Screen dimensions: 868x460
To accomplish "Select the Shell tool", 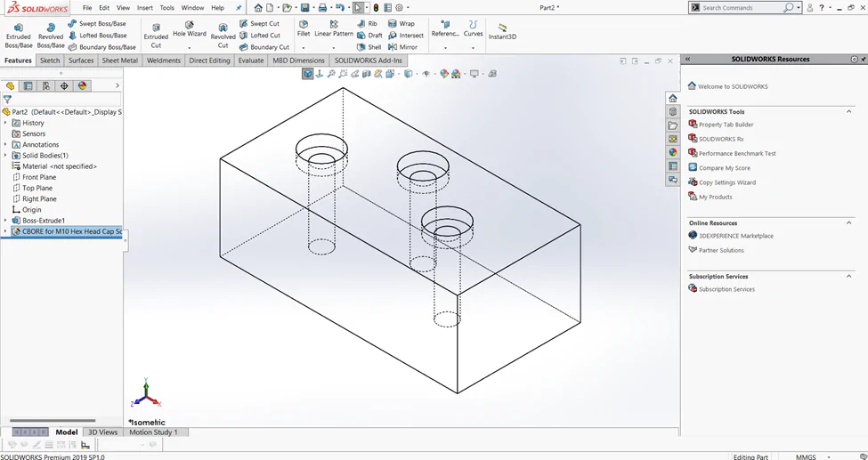I will (x=369, y=47).
